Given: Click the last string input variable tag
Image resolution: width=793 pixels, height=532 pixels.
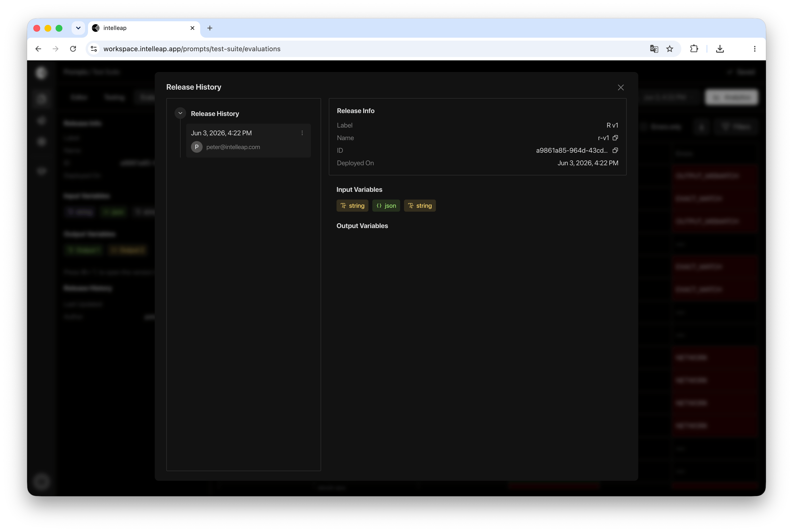Looking at the screenshot, I should (x=419, y=206).
